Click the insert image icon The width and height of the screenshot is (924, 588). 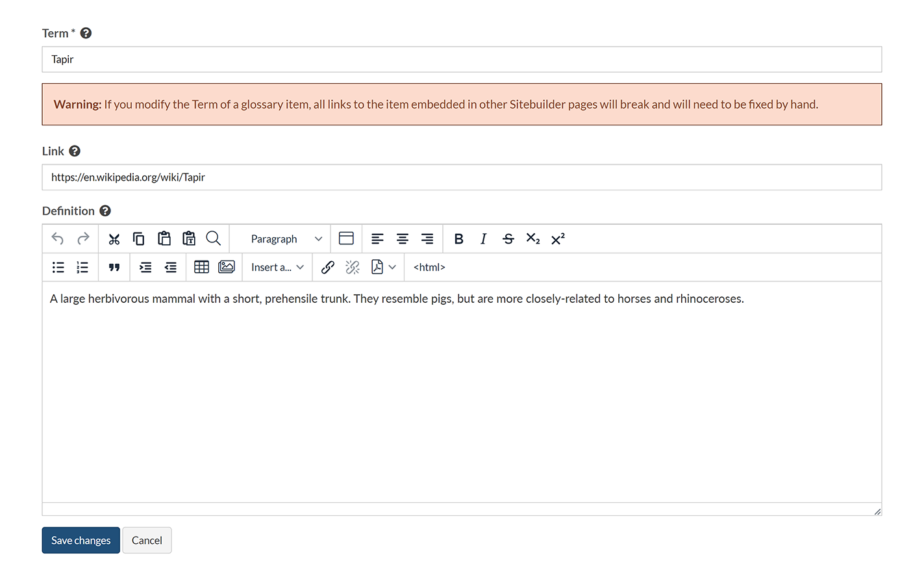[x=227, y=268]
